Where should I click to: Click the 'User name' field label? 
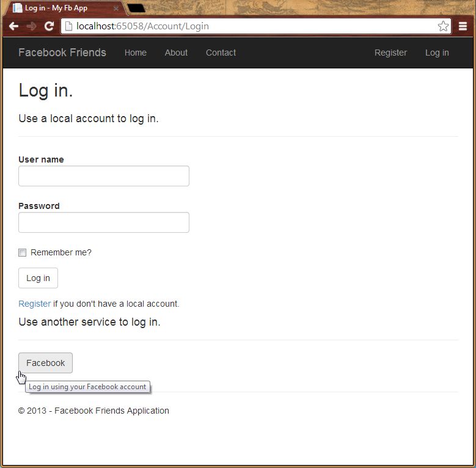[x=41, y=159]
